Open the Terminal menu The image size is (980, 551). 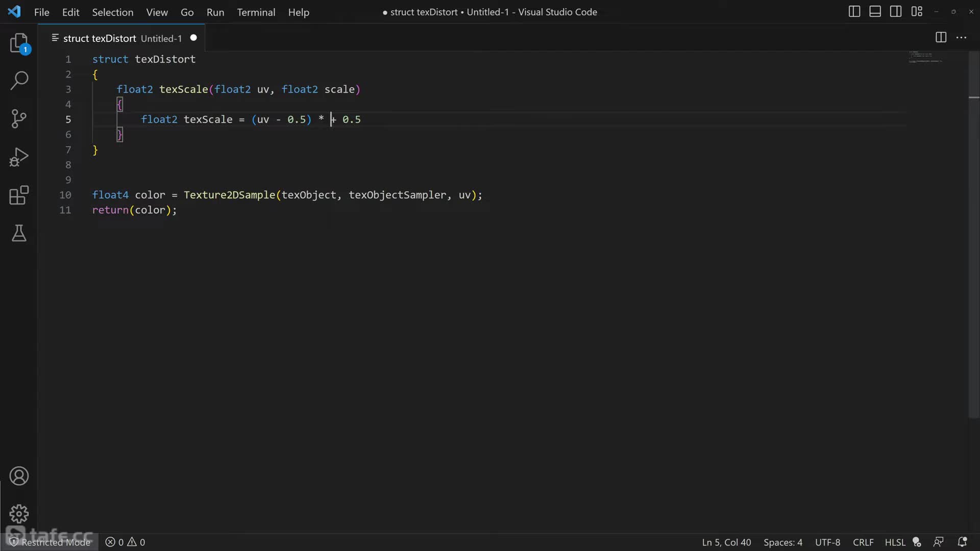256,12
